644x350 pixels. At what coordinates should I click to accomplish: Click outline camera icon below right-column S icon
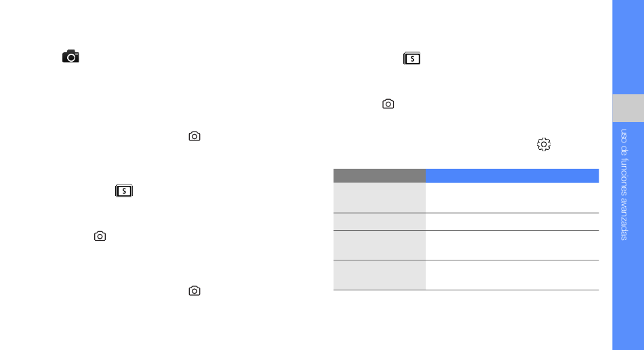point(388,104)
